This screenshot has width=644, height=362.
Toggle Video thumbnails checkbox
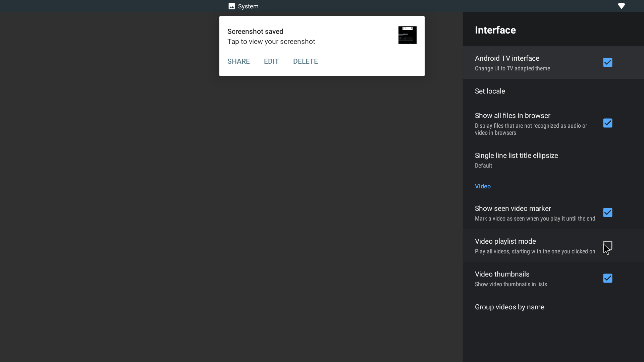pyautogui.click(x=608, y=278)
